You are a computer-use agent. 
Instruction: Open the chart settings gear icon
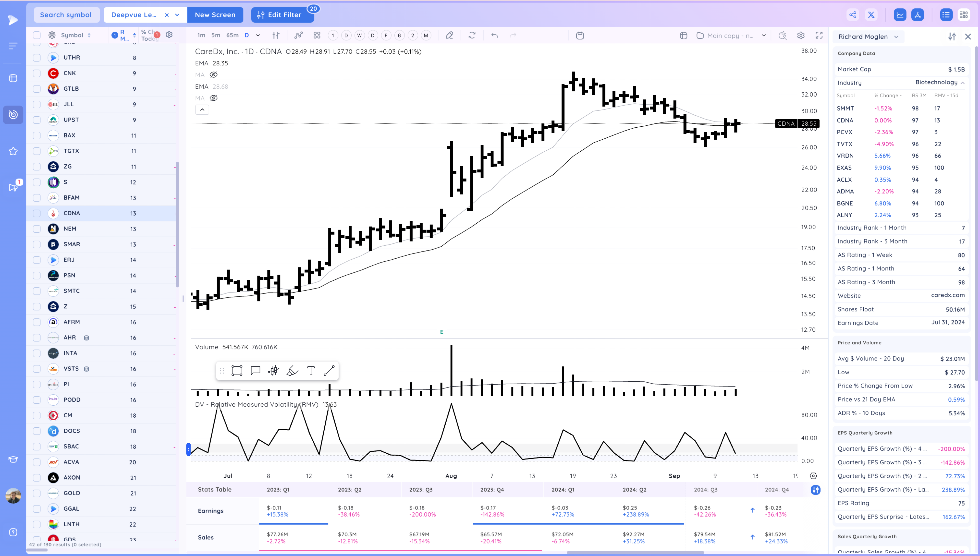[x=801, y=36]
